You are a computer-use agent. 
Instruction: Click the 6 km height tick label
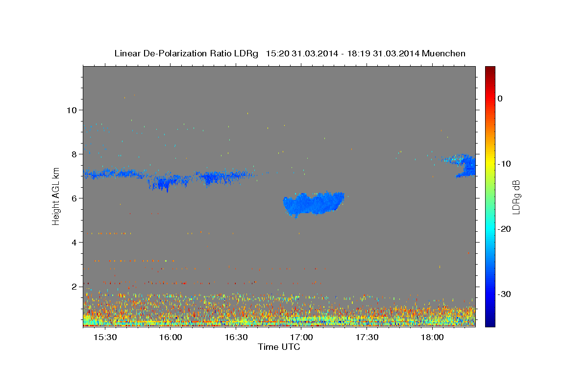coord(75,198)
